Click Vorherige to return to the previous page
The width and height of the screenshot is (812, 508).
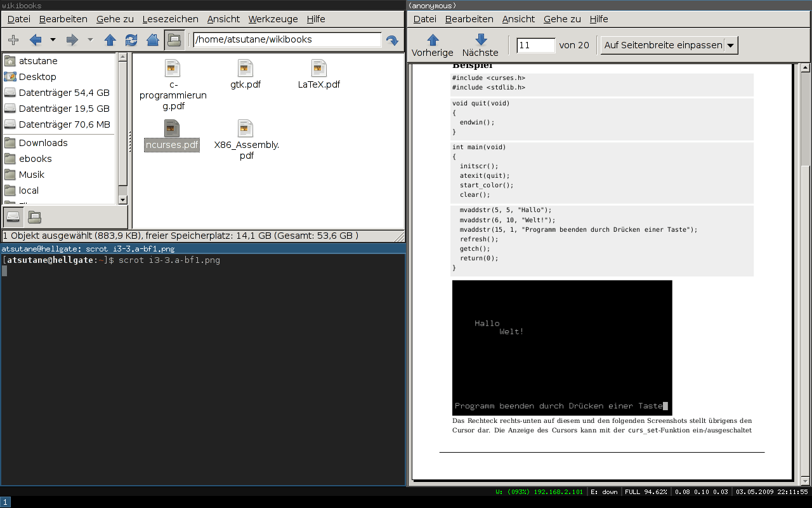point(432,45)
